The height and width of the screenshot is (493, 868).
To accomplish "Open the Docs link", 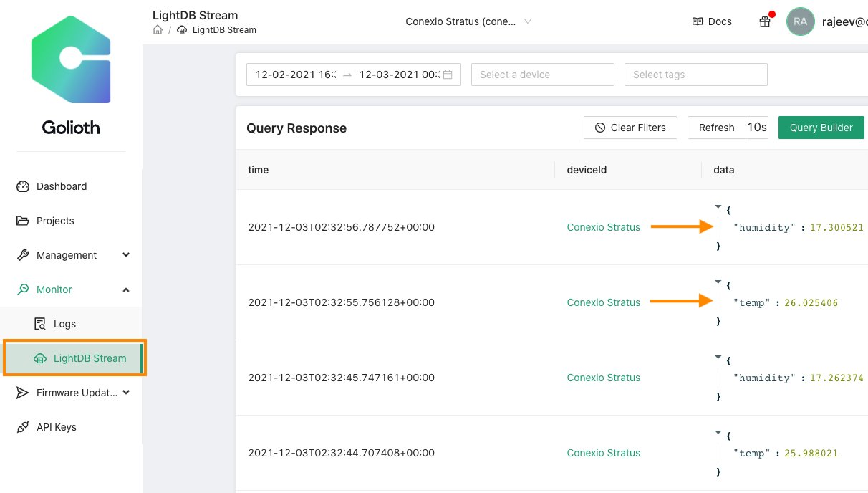I will pyautogui.click(x=712, y=21).
